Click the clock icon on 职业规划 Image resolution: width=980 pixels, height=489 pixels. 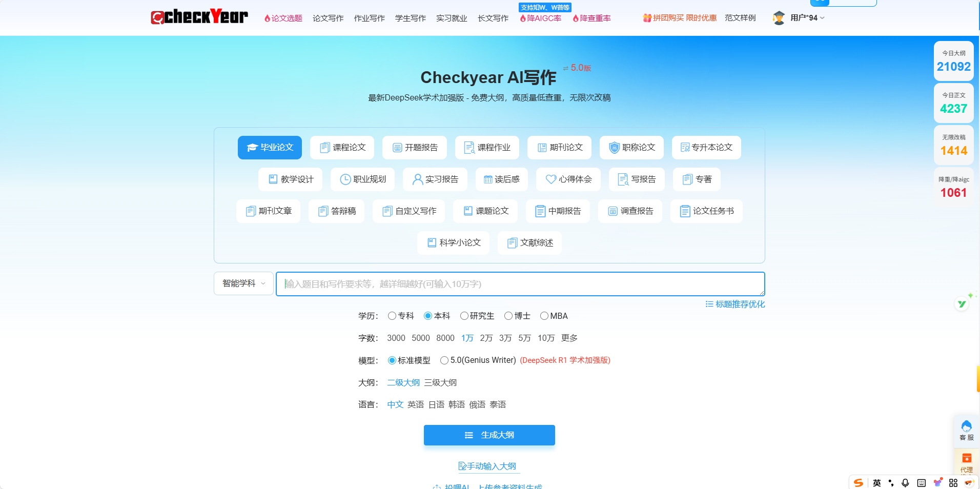pyautogui.click(x=345, y=179)
